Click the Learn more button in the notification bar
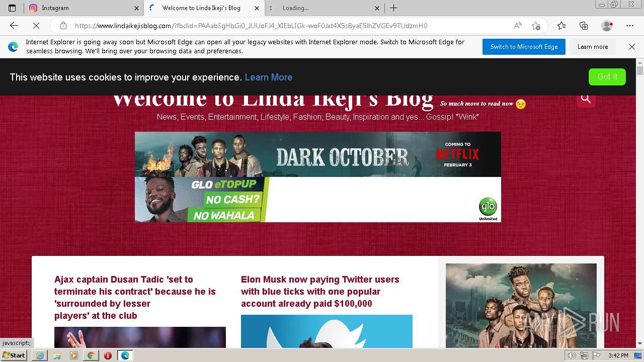 click(593, 47)
